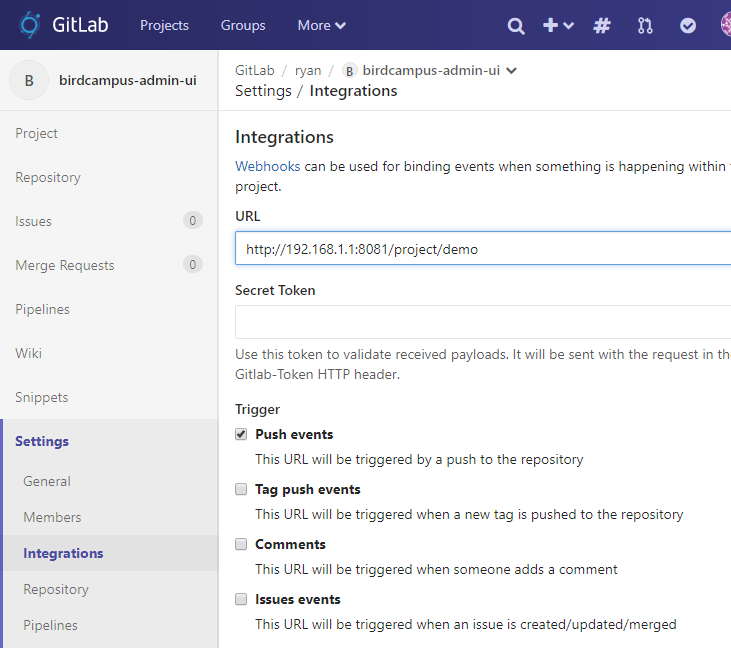This screenshot has width=731, height=648.
Task: Click the GitLab breadcrumb link
Action: pos(255,70)
